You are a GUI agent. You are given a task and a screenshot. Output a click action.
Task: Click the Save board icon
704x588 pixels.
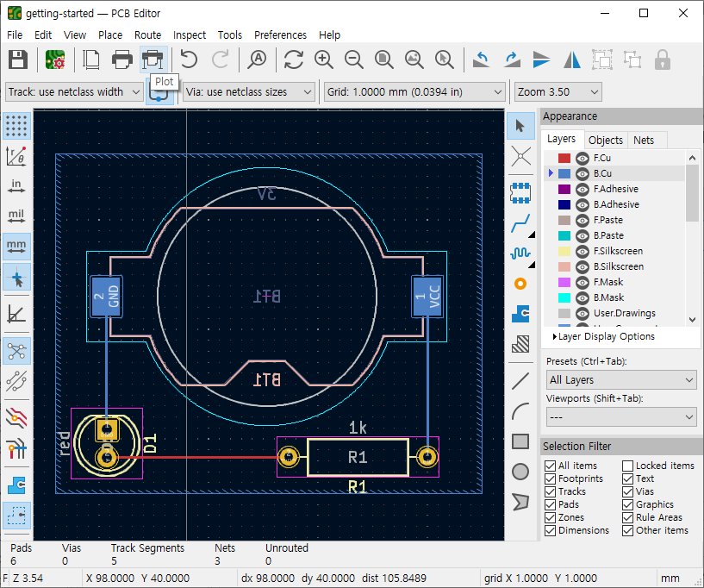pyautogui.click(x=18, y=59)
